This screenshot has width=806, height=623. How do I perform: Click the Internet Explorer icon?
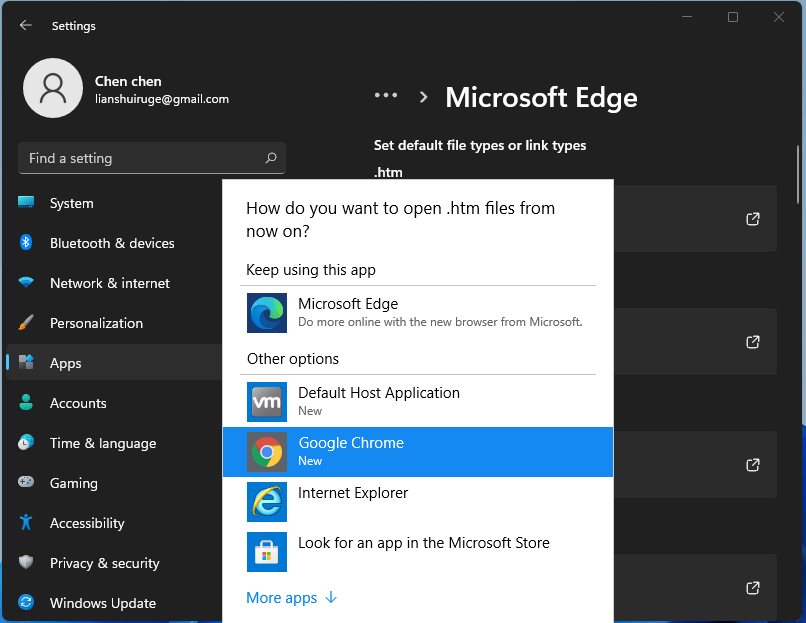(x=266, y=502)
